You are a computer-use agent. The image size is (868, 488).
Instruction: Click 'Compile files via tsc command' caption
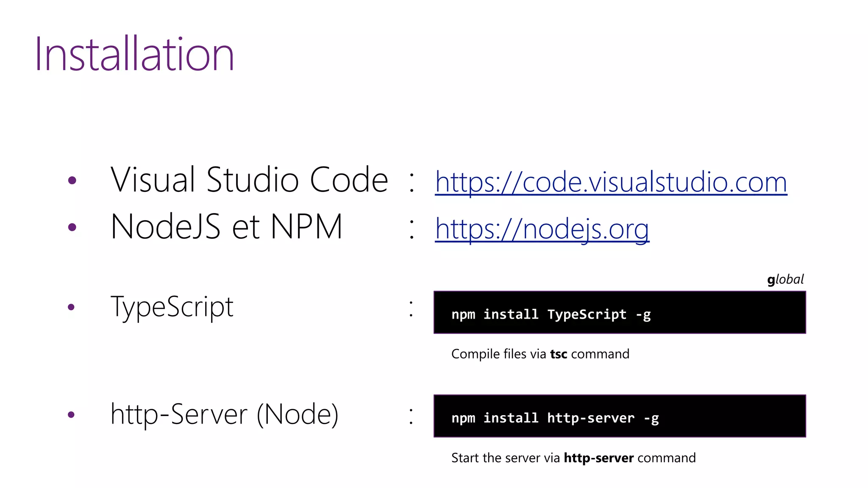540,354
